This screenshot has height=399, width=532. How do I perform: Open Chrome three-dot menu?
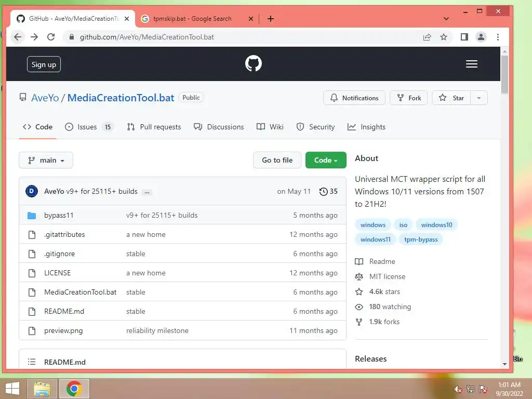tap(498, 37)
